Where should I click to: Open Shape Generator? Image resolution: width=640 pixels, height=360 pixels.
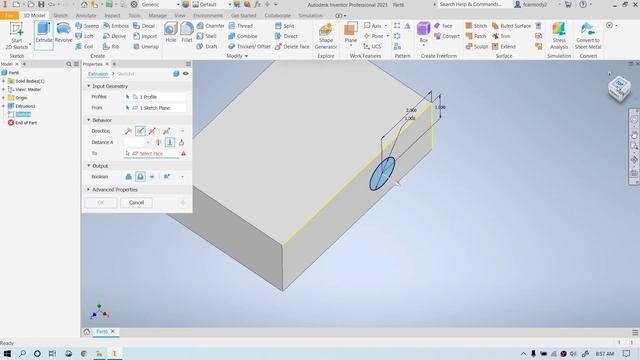[326, 36]
